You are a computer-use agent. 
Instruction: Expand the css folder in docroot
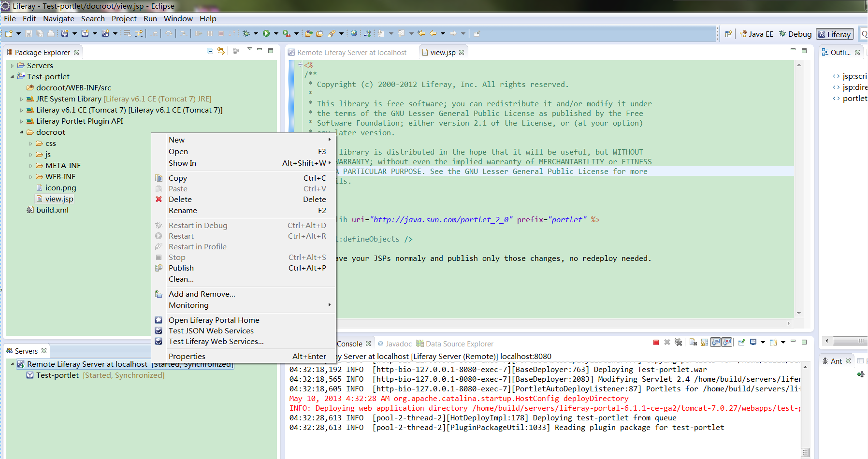pyautogui.click(x=31, y=143)
